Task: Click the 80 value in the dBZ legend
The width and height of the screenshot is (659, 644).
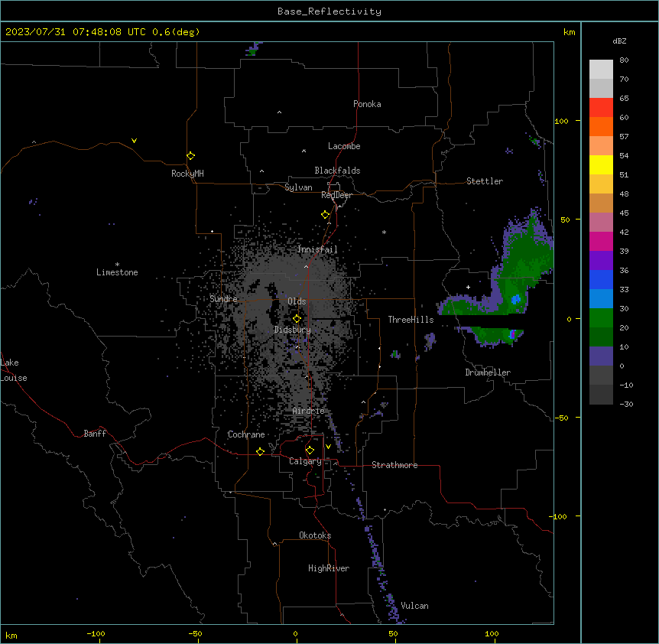Action: coord(624,60)
